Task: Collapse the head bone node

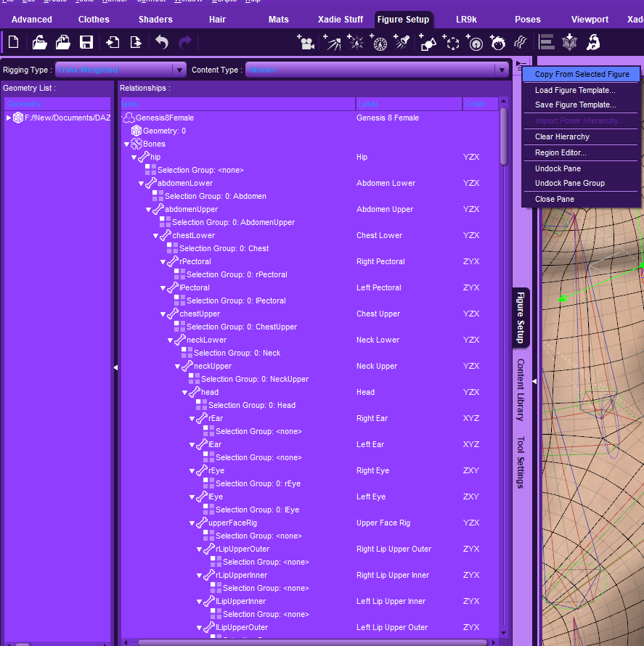Action: pos(185,393)
